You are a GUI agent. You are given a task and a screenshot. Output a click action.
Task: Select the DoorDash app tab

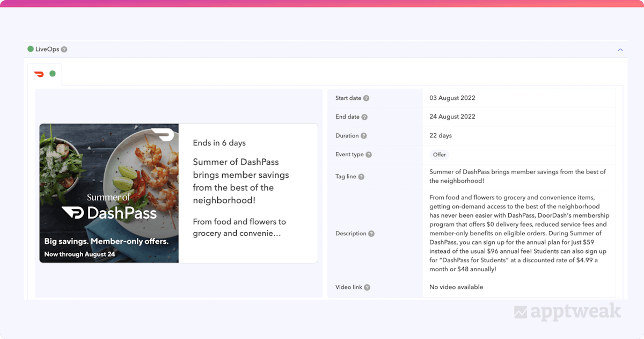(x=39, y=74)
